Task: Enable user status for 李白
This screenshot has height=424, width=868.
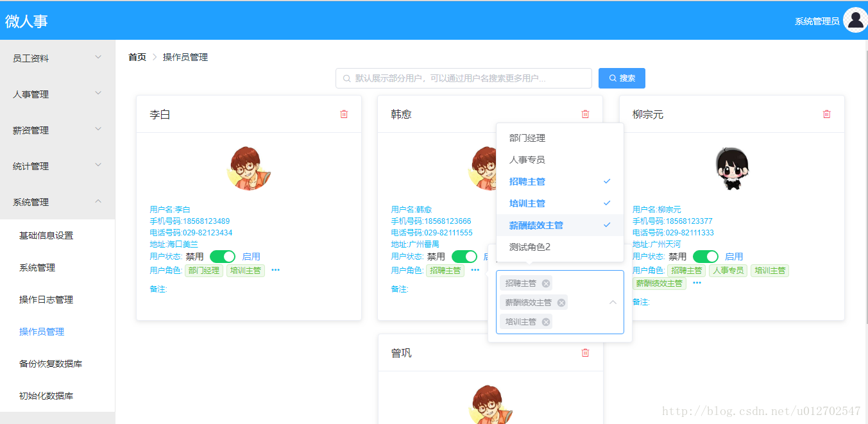Action: pos(223,256)
